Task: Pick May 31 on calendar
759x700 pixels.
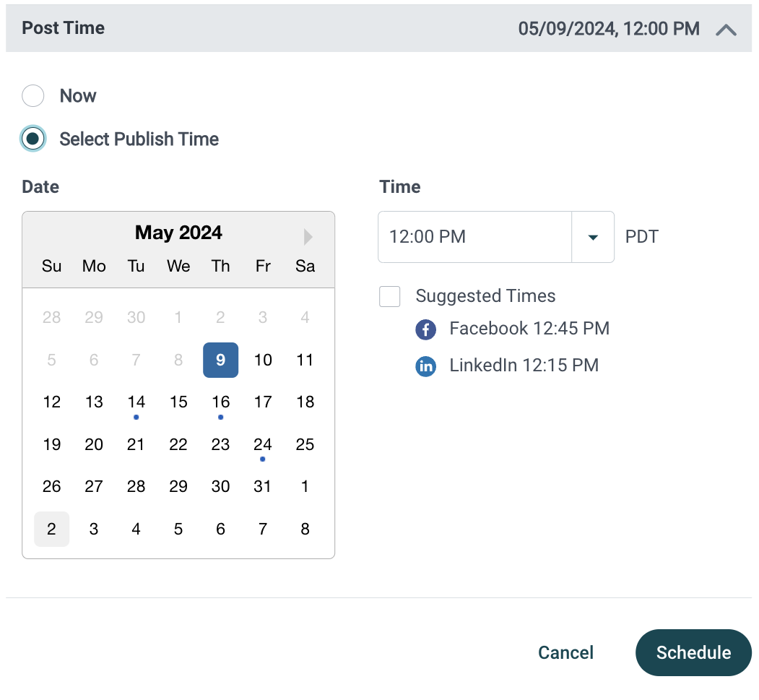Action: (x=263, y=486)
